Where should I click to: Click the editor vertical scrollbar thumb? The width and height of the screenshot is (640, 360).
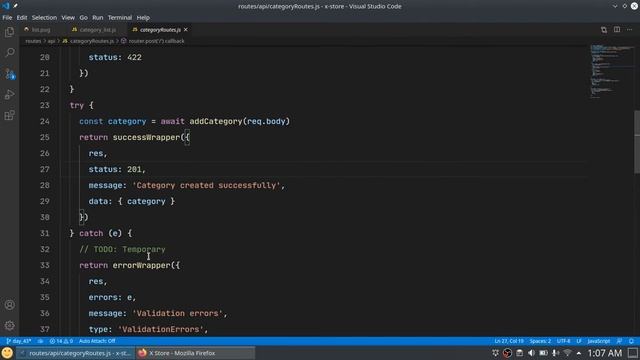pyautogui.click(x=637, y=142)
